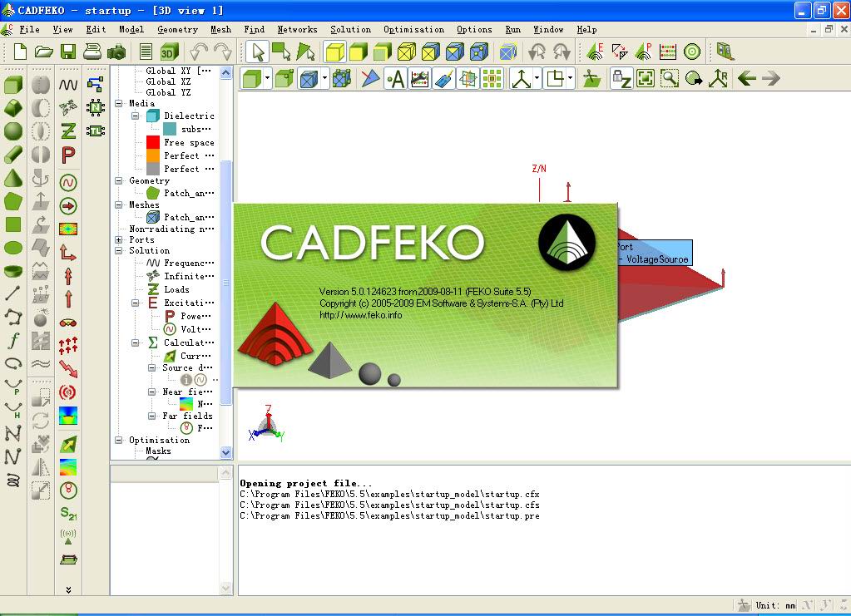Click the green Z load icon in the left toolbar

point(68,131)
